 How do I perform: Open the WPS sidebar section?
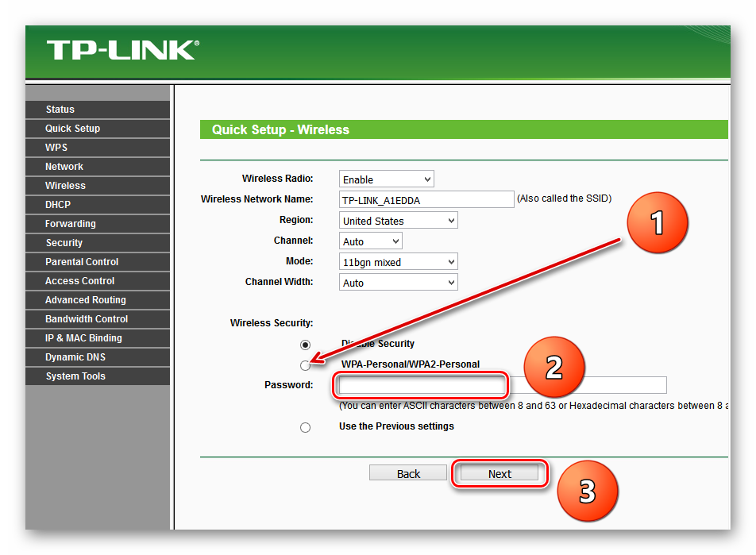[56, 148]
